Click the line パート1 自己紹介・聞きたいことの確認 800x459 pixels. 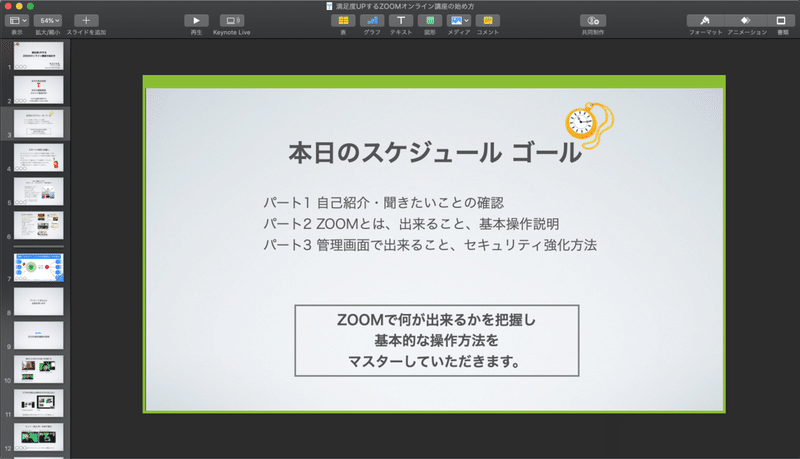click(384, 202)
